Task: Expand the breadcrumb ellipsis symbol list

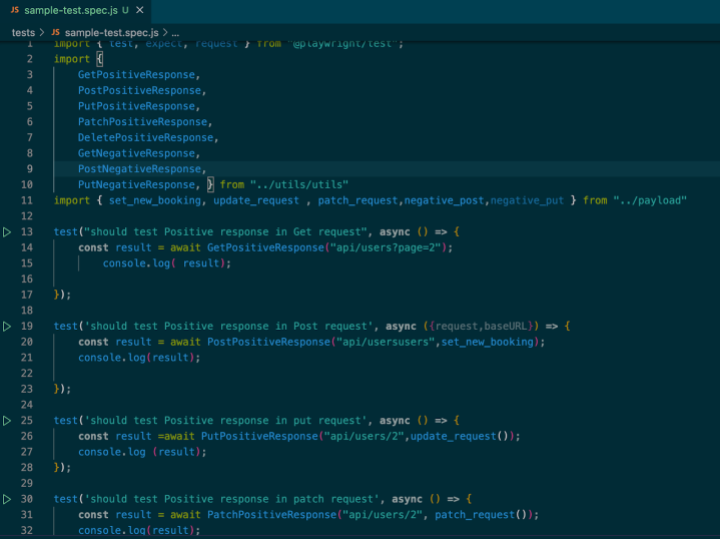Action: (x=175, y=32)
